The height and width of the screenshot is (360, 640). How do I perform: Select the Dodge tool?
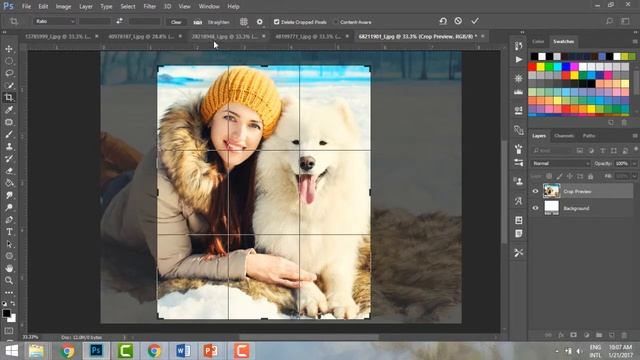click(x=9, y=207)
